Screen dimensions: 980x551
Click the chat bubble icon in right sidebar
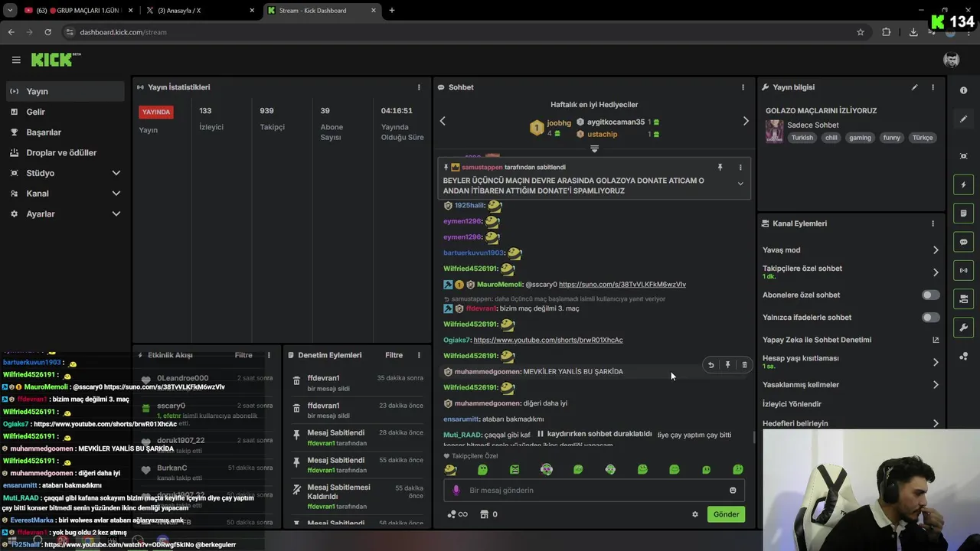click(963, 242)
